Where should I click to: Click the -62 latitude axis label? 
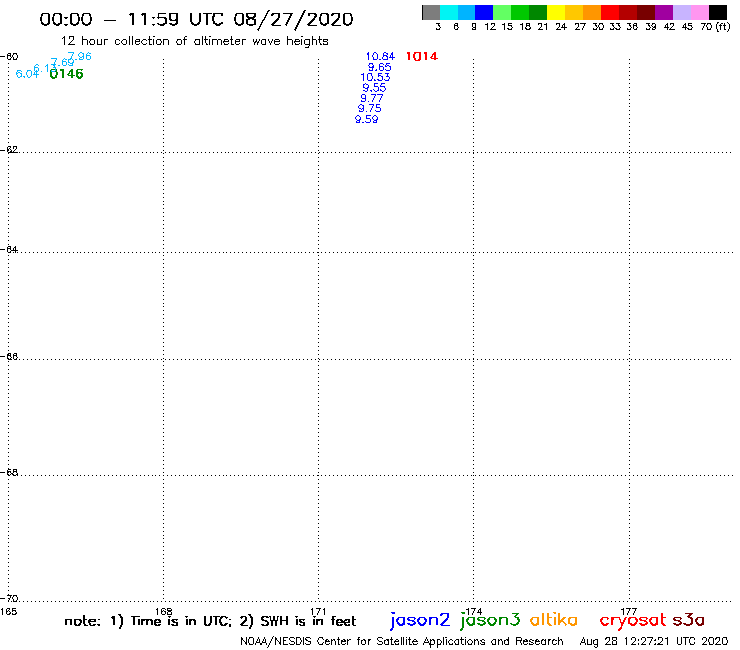coord(9,150)
